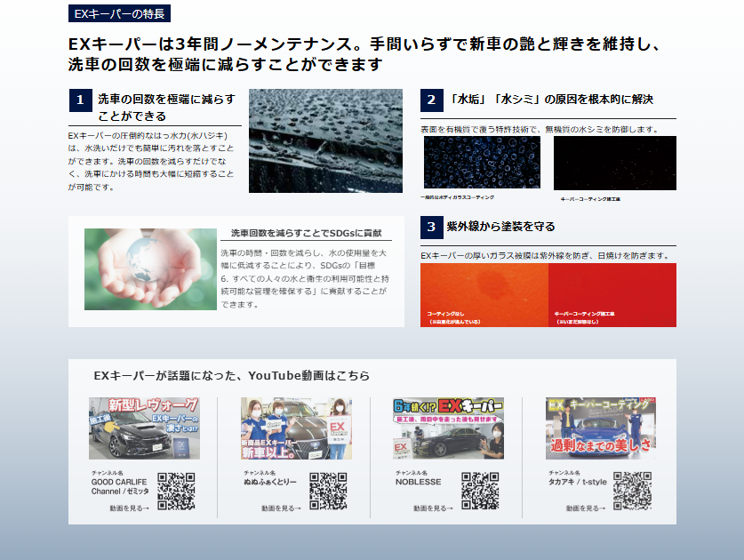Open the タカアキ / t-style video thumbnail
This screenshot has width=744, height=560.
click(601, 428)
